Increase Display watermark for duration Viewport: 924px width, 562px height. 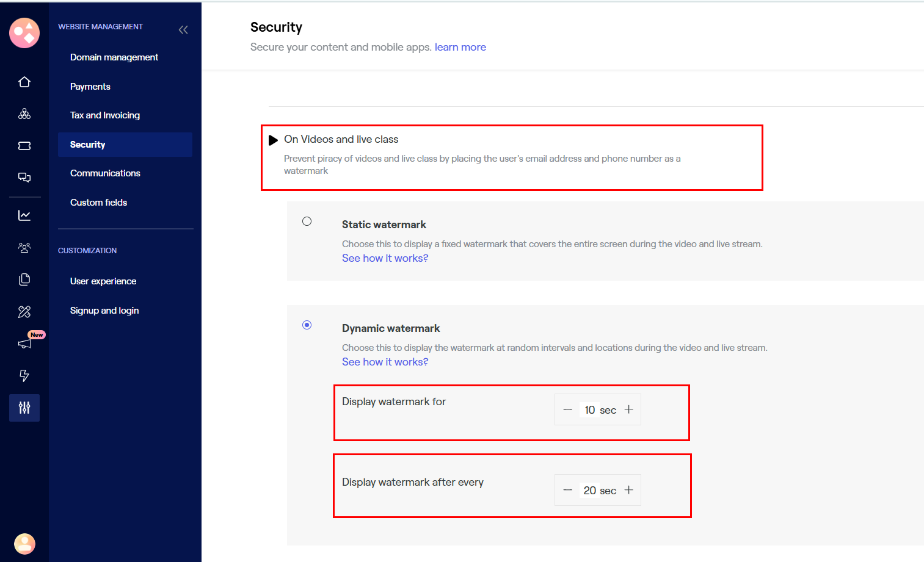629,409
